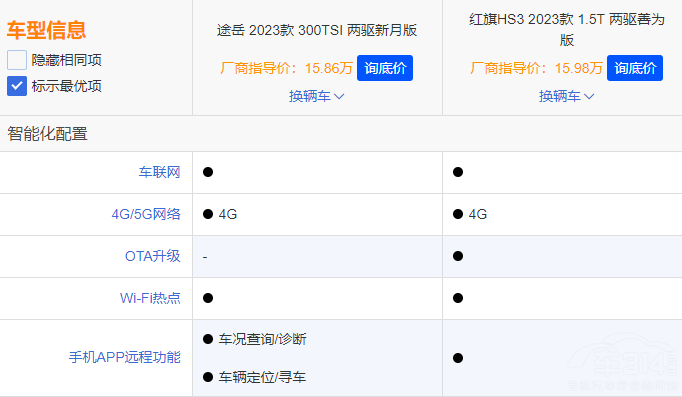
Task: Open the 手机APP远程功能 feature link
Action: [x=124, y=357]
